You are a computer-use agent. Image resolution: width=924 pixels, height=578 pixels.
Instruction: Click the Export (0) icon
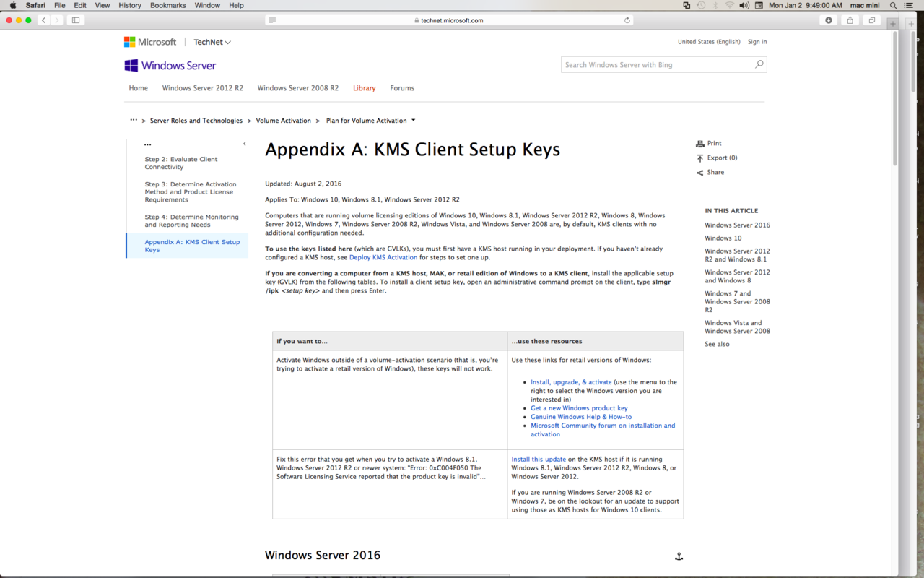[699, 158]
